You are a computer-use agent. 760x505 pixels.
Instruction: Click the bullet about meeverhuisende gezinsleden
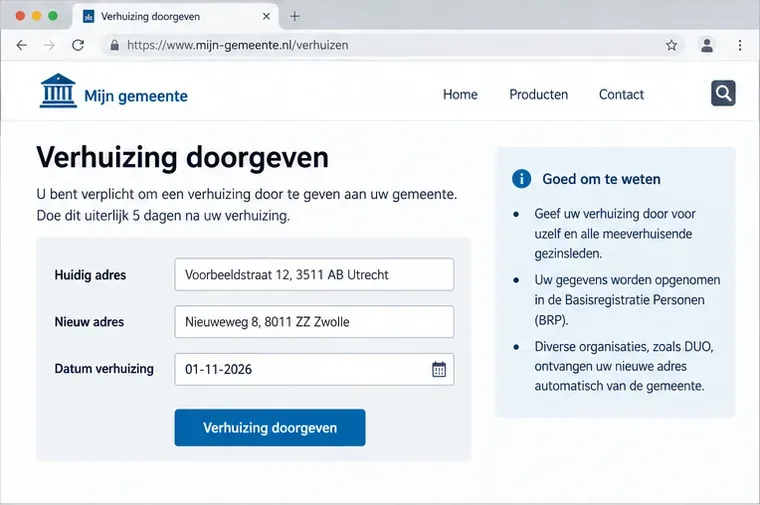click(x=615, y=234)
